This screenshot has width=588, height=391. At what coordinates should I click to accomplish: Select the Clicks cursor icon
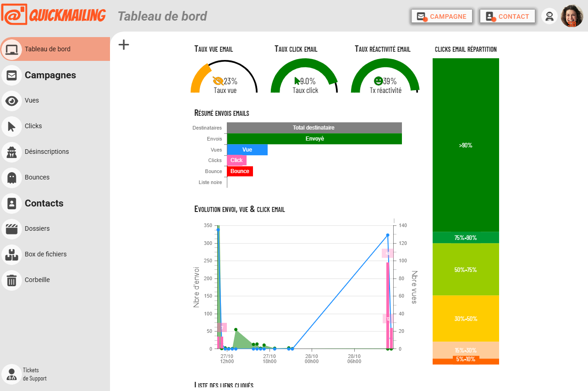pos(12,126)
